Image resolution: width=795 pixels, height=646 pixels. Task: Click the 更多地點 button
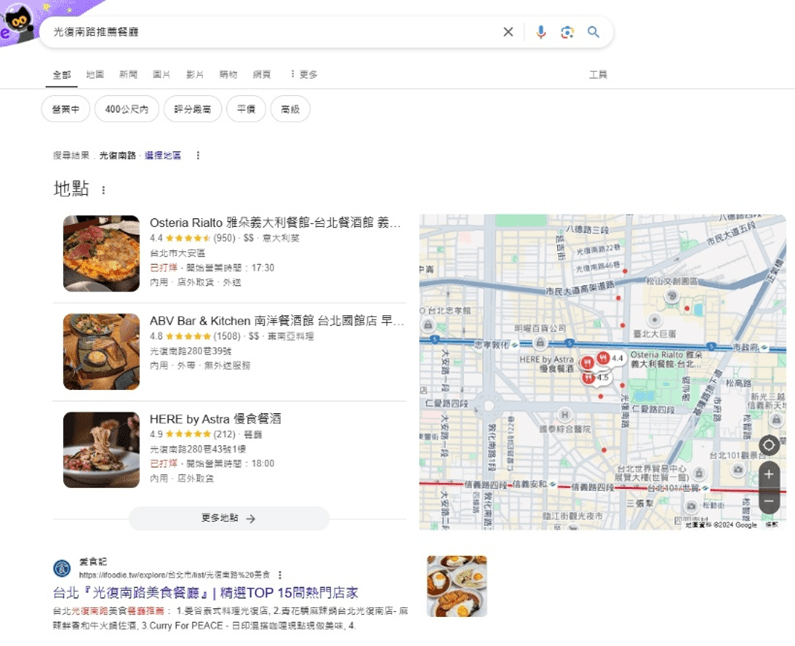(229, 518)
